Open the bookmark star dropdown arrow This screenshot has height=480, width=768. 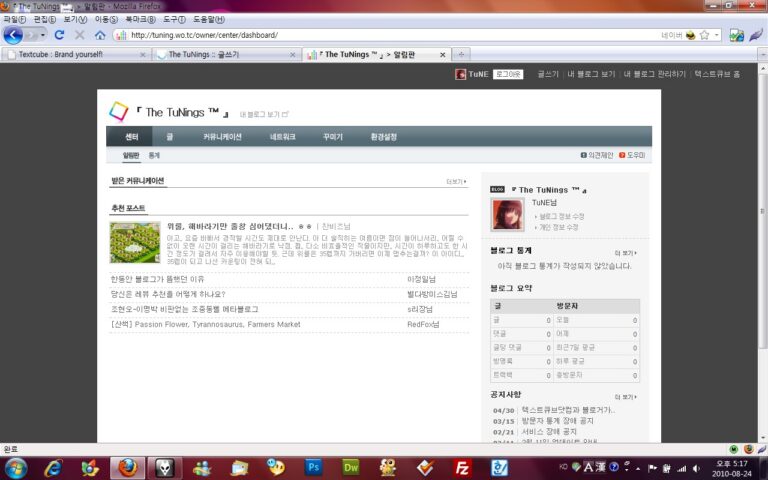click(x=716, y=35)
